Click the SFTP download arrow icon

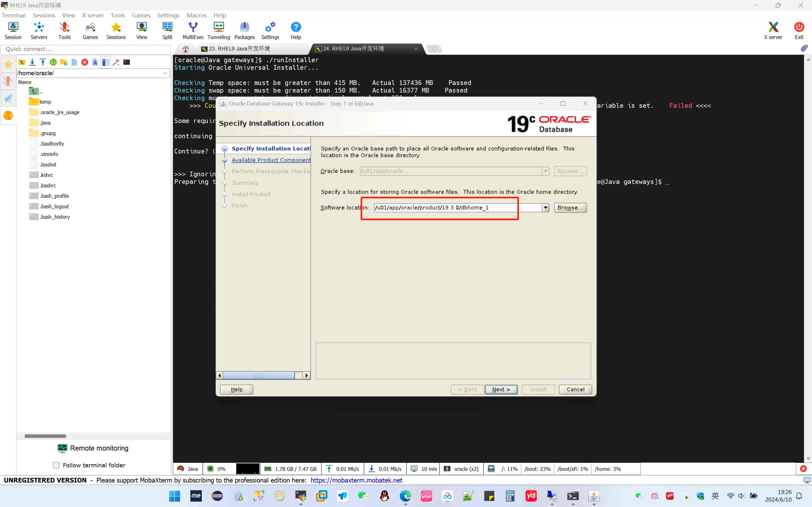click(x=32, y=62)
